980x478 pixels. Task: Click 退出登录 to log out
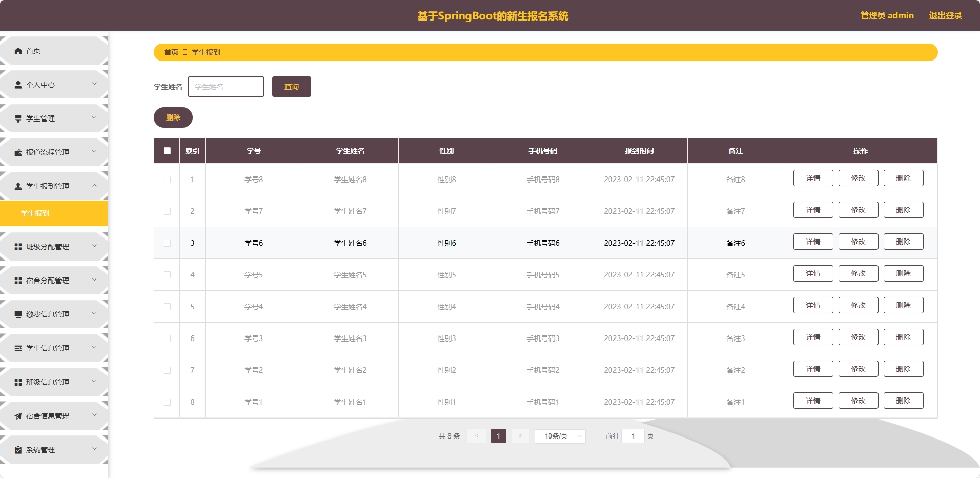[946, 15]
